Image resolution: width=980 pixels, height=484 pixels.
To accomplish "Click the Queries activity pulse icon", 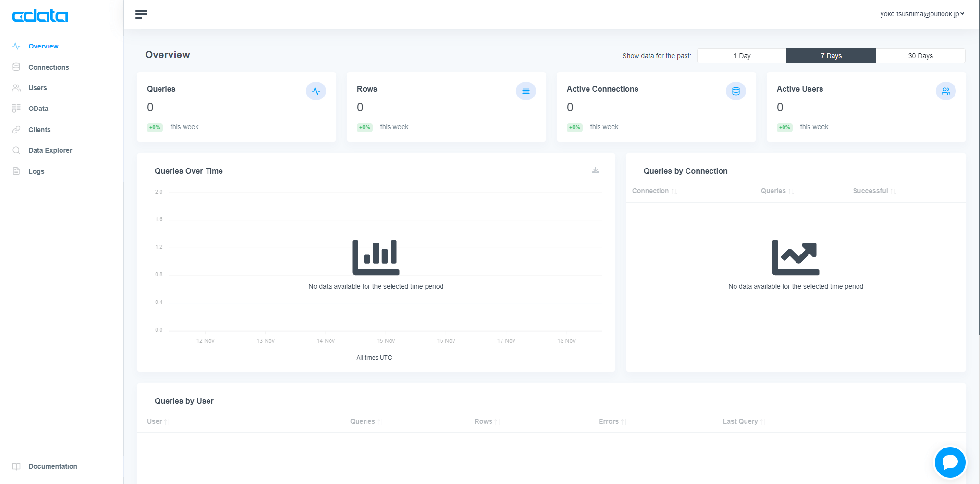I will (x=316, y=91).
